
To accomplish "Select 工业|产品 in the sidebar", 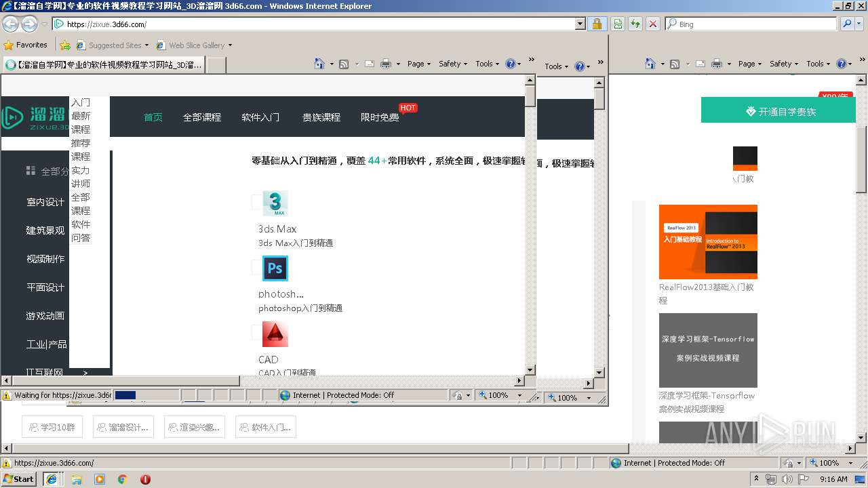I will pos(46,344).
